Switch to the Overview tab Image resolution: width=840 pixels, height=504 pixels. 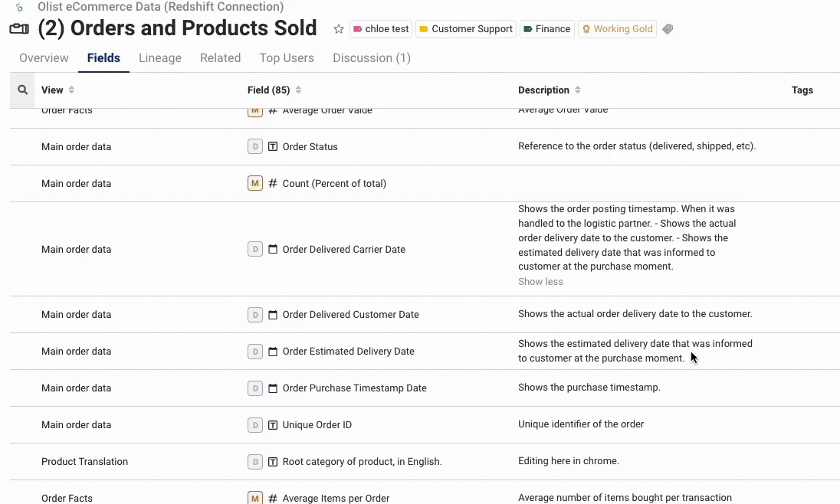coord(44,58)
